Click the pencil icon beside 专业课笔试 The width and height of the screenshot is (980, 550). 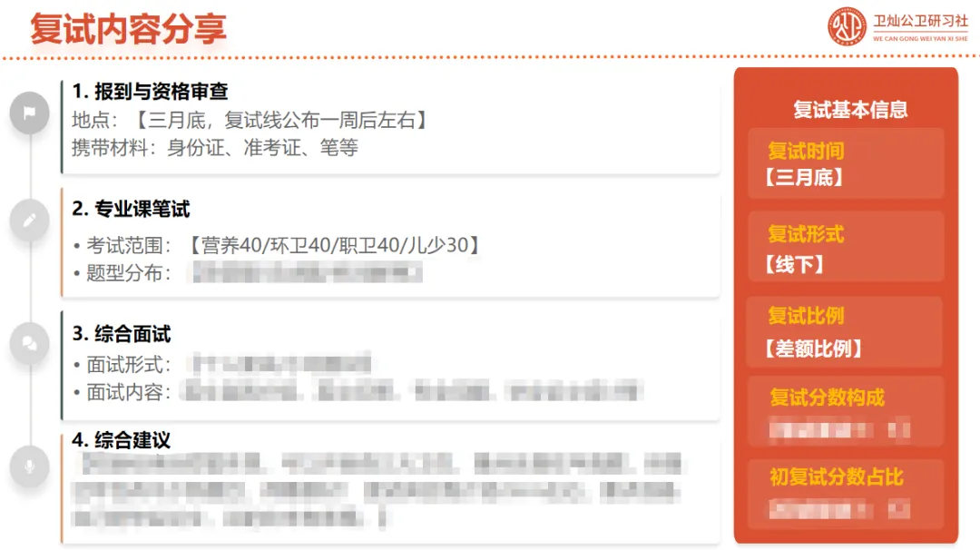[x=29, y=220]
